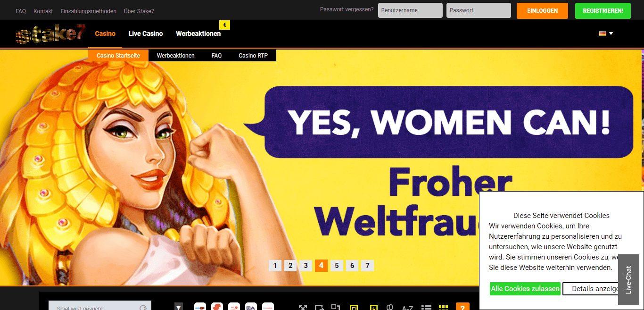Screen dimensions: 644x310
Task: Select banner slide 5
Action: coord(337,266)
